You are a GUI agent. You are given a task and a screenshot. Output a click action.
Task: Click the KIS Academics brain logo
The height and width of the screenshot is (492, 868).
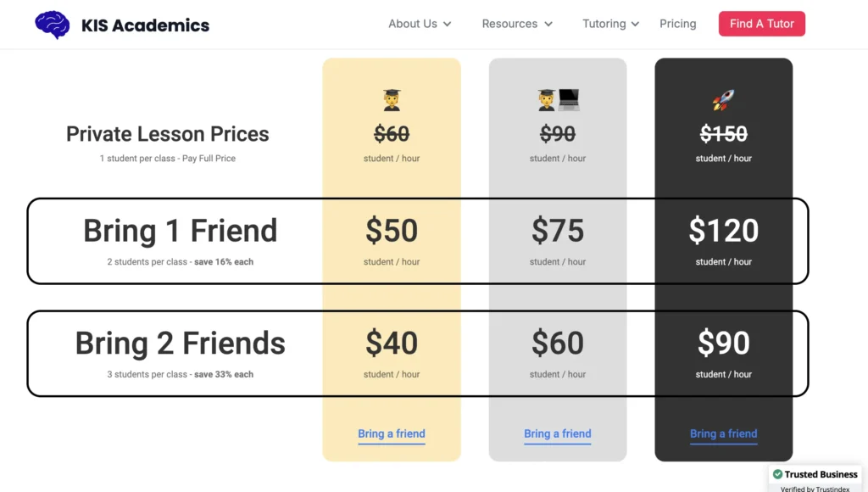(x=53, y=25)
